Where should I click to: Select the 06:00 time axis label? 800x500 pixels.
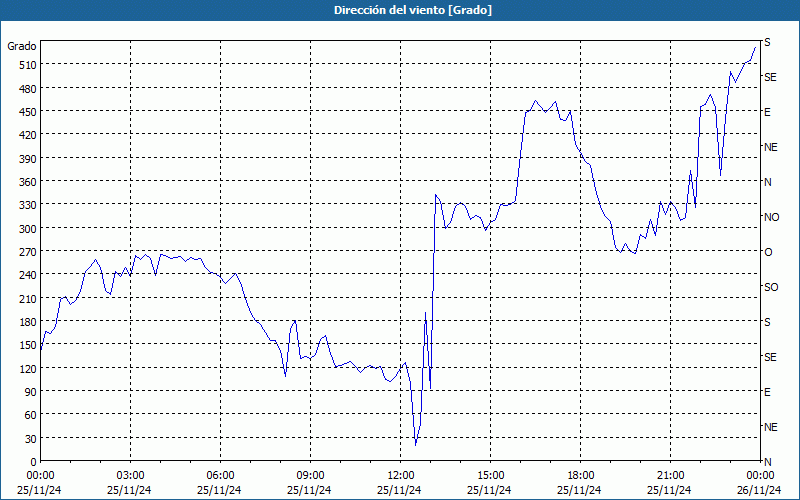point(220,476)
